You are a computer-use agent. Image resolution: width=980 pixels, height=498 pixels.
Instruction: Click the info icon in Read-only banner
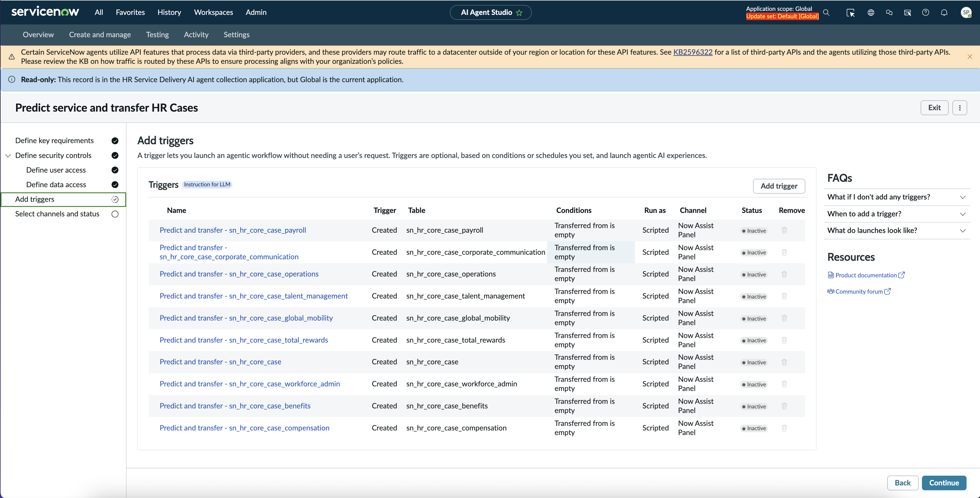pos(12,80)
